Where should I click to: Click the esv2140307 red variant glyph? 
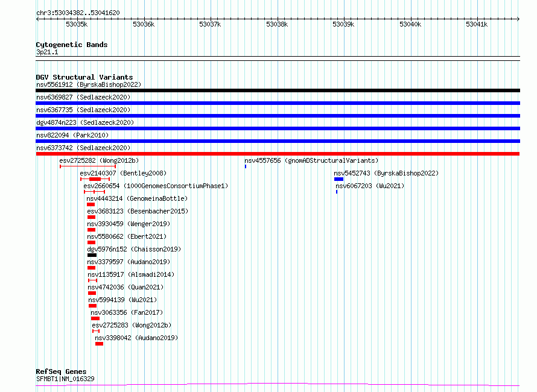tap(95, 179)
